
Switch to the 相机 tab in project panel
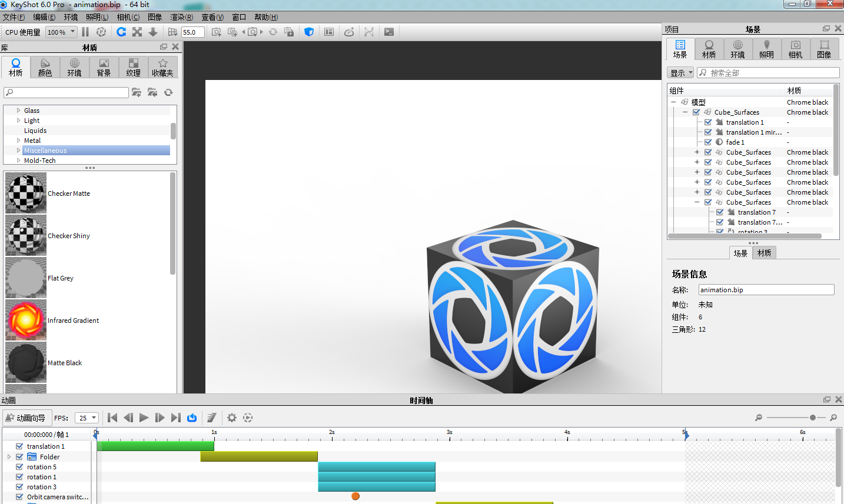pyautogui.click(x=795, y=49)
